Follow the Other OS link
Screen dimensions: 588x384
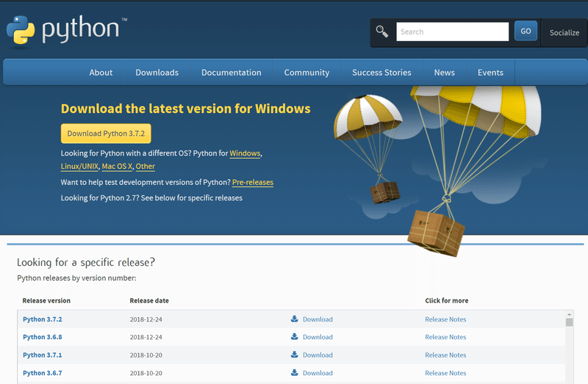145,167
